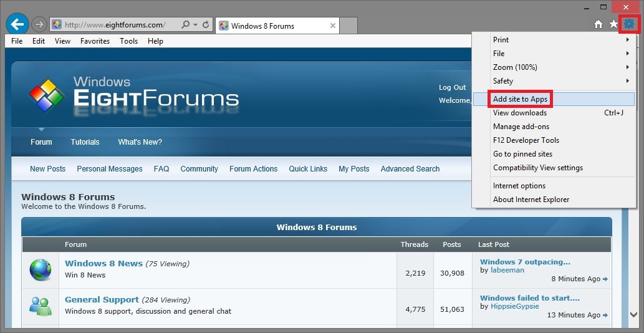Expand the Print submenu

coord(554,40)
